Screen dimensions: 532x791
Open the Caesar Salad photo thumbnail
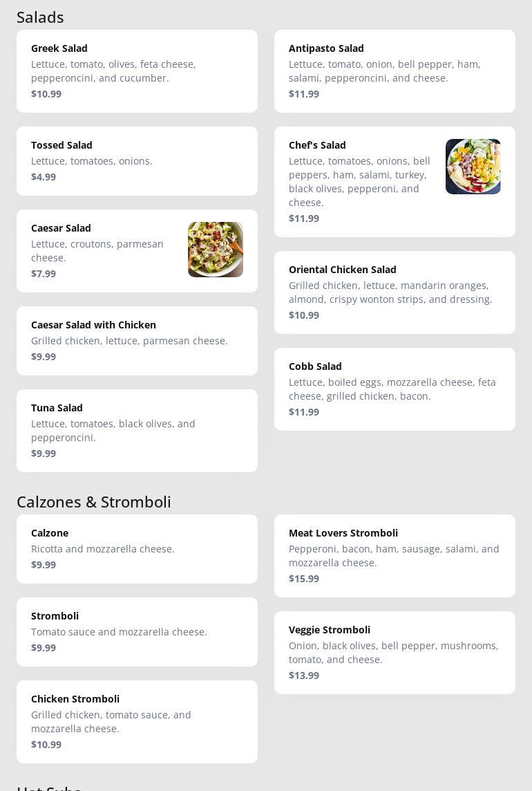(215, 250)
